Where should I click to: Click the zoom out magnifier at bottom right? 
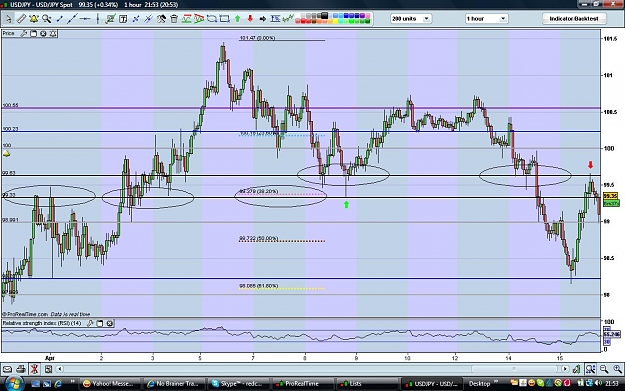pos(604,369)
